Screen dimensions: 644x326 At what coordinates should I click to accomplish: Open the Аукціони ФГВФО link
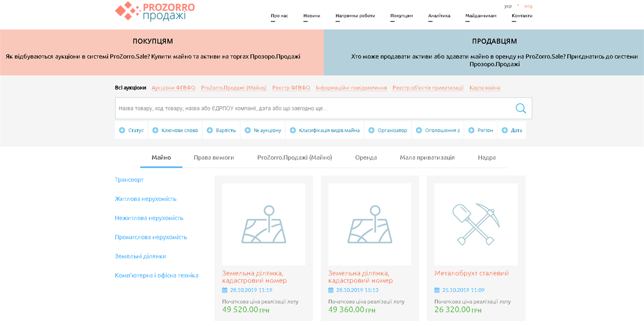point(174,88)
